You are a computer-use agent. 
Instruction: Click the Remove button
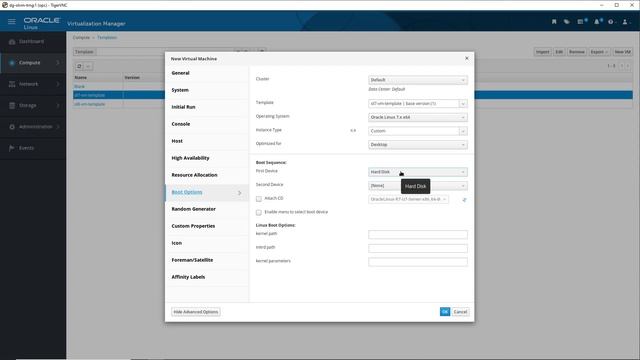(x=576, y=52)
